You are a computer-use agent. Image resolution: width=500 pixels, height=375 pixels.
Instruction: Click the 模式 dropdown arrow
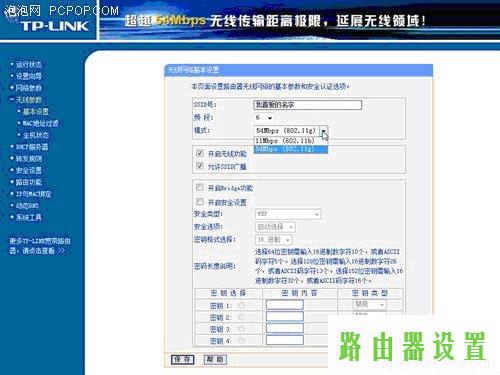point(324,130)
